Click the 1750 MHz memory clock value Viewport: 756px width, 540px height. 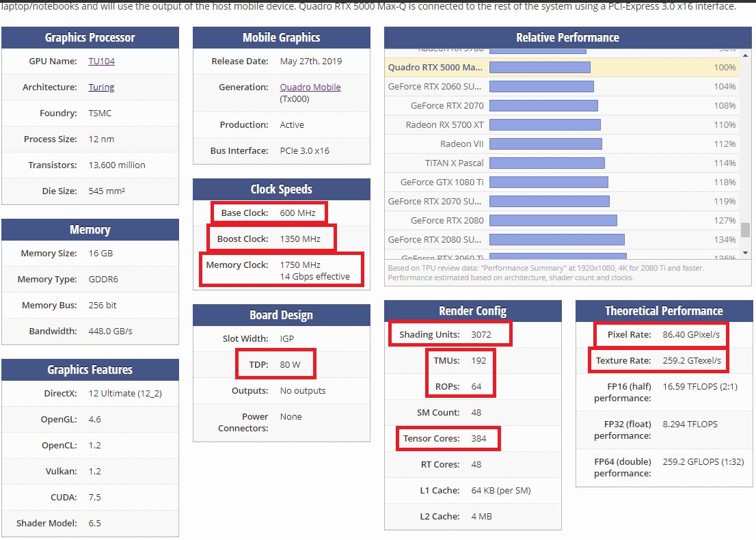click(300, 265)
